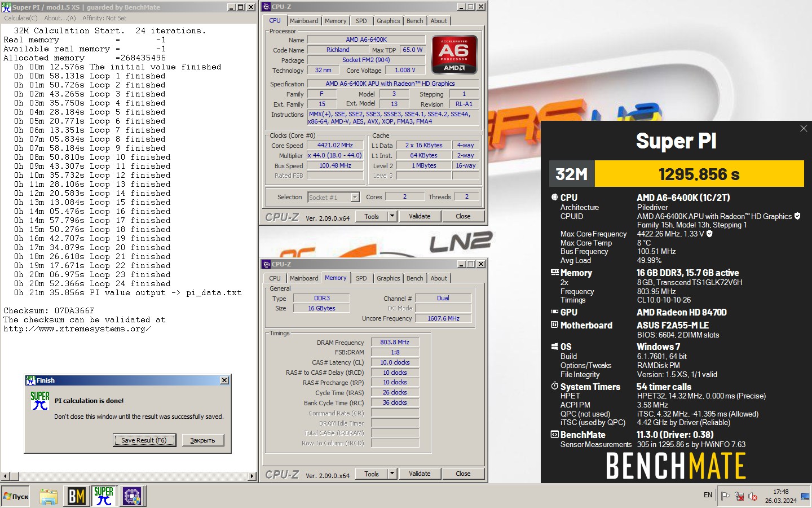Click Close in lower CPU-Z window
812x508 pixels.
[463, 474]
